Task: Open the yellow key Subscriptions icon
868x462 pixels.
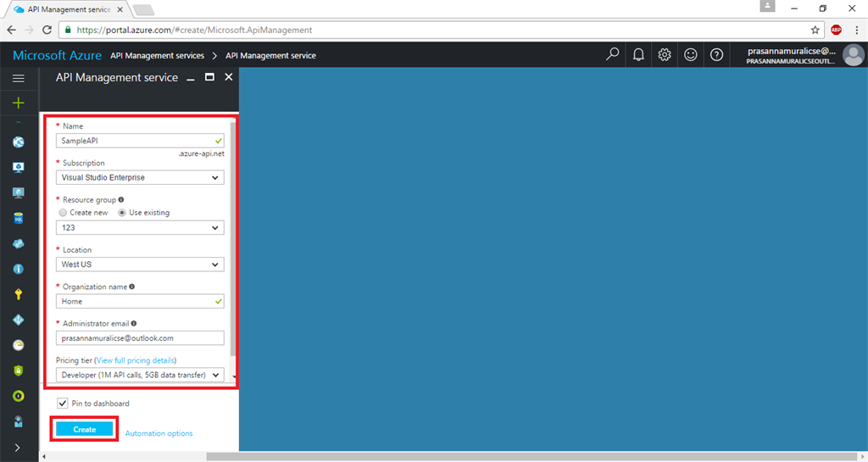Action: tap(19, 294)
